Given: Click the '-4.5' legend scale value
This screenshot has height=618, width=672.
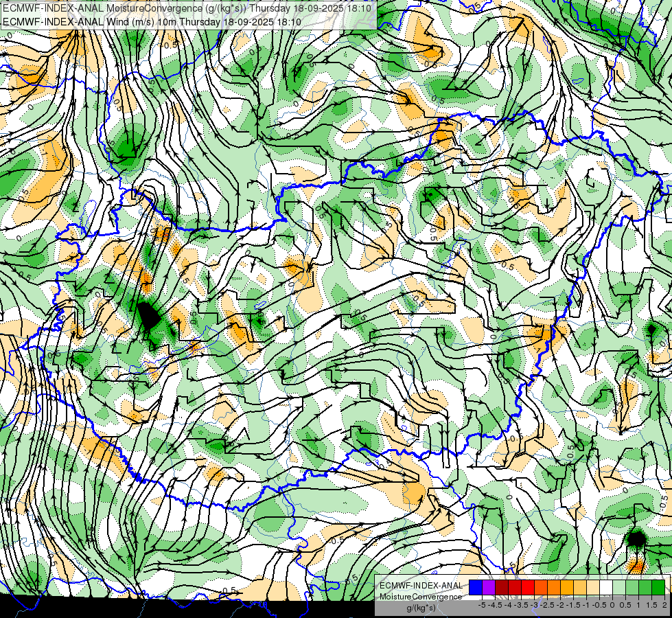Looking at the screenshot, I should pyautogui.click(x=495, y=605).
